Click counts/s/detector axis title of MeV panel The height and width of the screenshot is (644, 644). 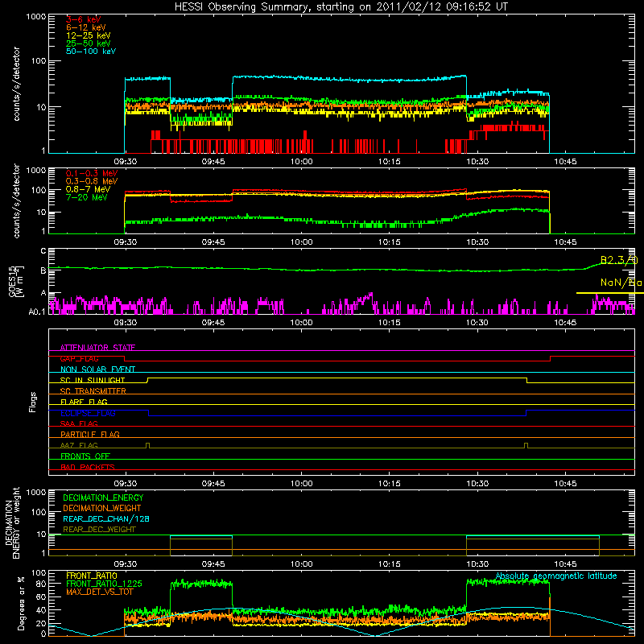[x=16, y=201]
